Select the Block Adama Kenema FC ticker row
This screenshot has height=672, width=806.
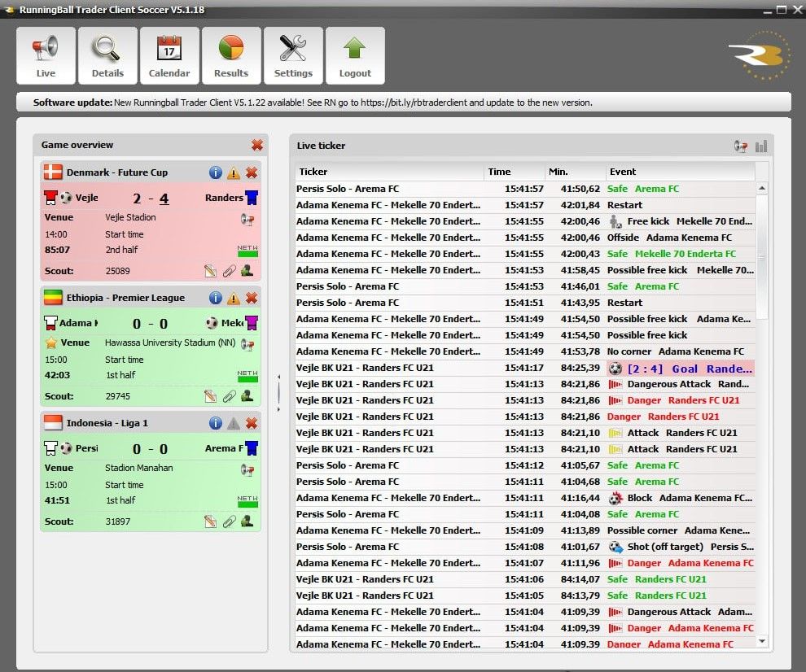click(525, 498)
